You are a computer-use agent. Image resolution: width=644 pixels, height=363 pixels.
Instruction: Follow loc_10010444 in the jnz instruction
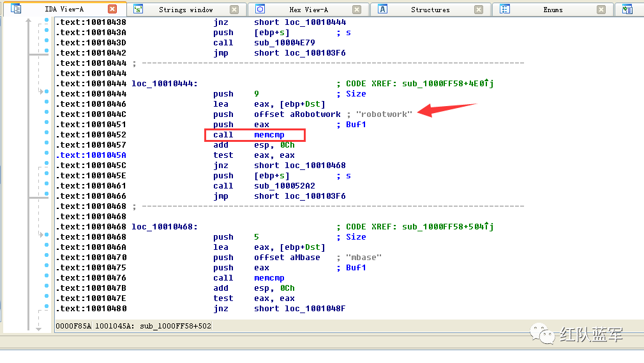pyautogui.click(x=315, y=22)
